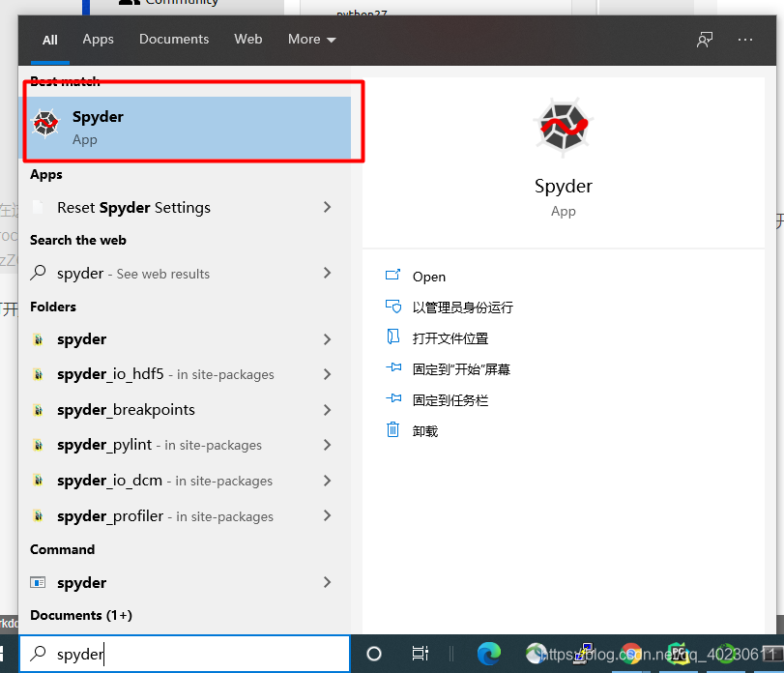
Task: Click the Cortana circle icon on taskbar
Action: tap(374, 654)
